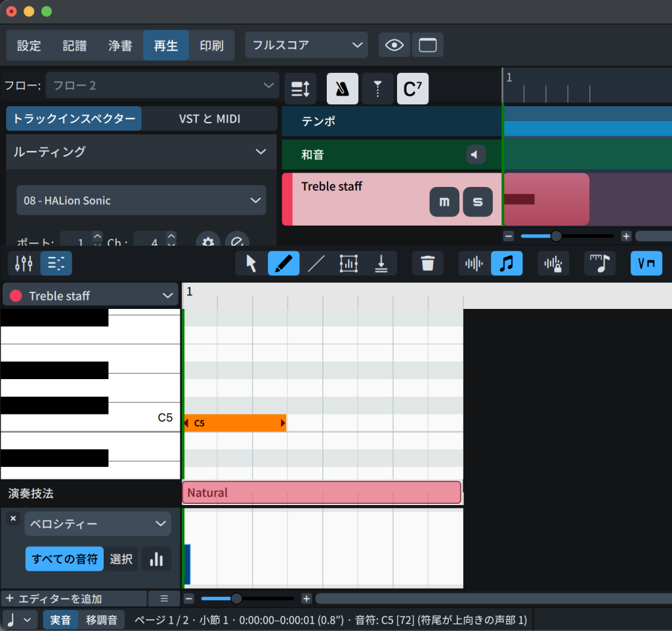Viewport: 672px width, 631px height.
Task: Open the VST と MIDI tab
Action: point(209,119)
